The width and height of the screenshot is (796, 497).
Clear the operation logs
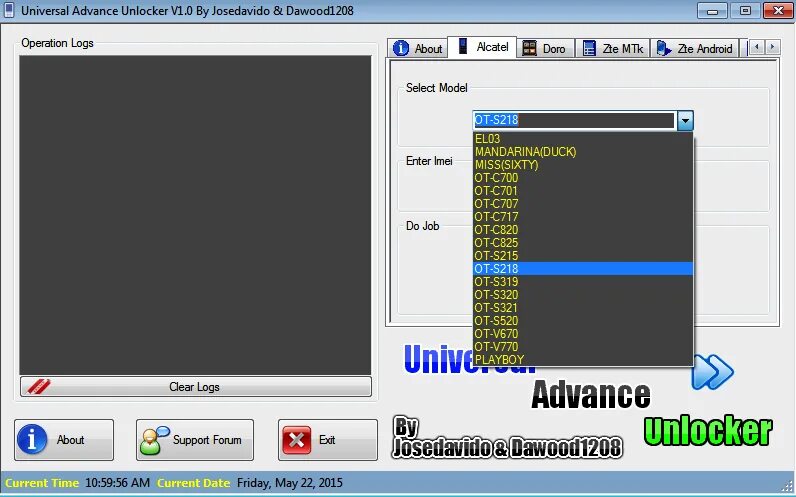pos(196,387)
